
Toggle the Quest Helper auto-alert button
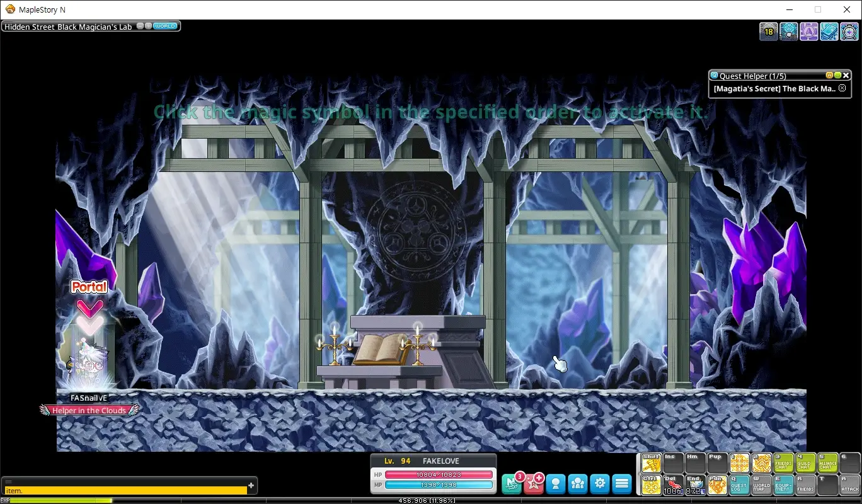coord(829,76)
